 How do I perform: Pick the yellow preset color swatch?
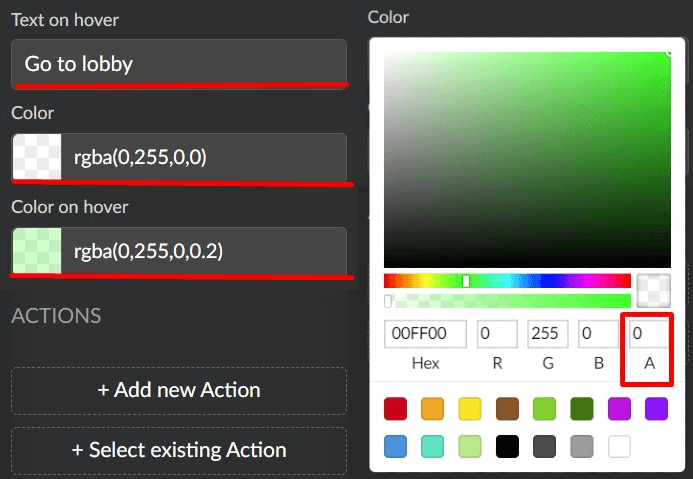tap(470, 409)
